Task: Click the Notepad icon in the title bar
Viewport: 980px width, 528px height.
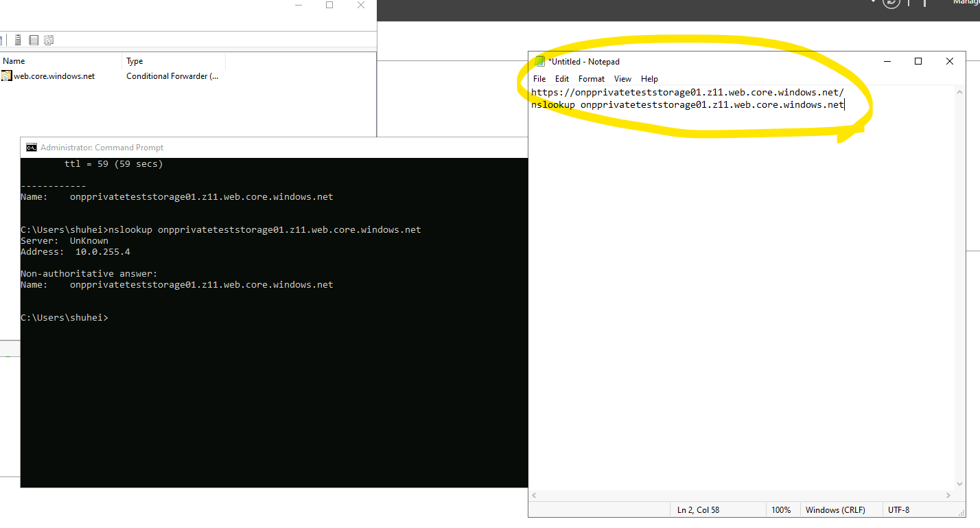Action: point(539,61)
